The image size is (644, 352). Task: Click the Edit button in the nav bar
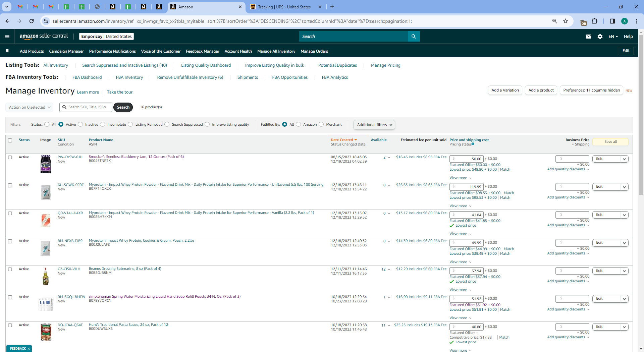click(x=626, y=51)
